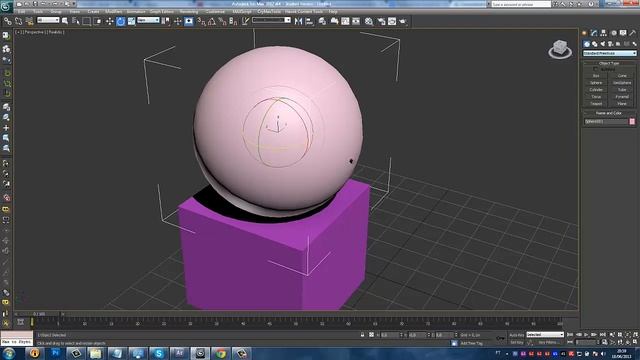Select the Lights category icon
The height and width of the screenshot is (360, 640).
click(x=602, y=44)
